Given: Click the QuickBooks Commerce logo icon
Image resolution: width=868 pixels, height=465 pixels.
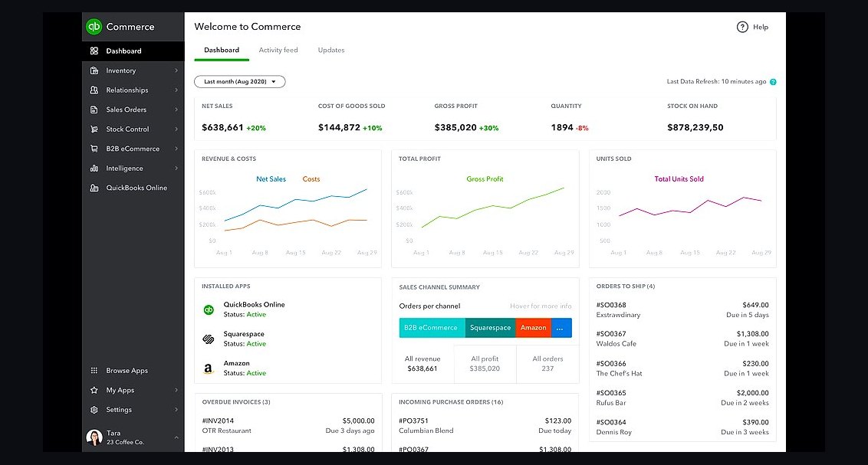Looking at the screenshot, I should [94, 27].
